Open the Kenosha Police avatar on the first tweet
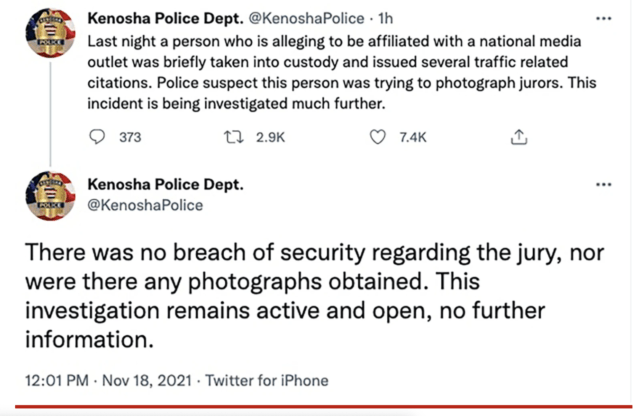The height and width of the screenshot is (416, 640). [51, 33]
